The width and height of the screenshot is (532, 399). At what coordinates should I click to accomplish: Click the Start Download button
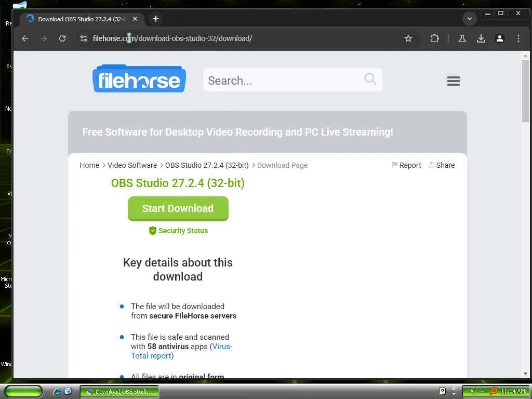[178, 208]
